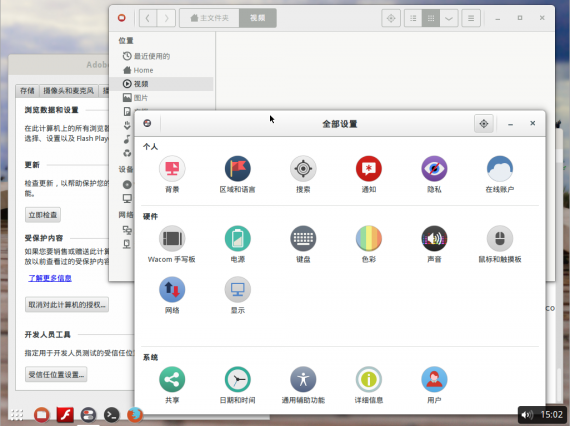Click 取消对此计算机的授权 button
The height and width of the screenshot is (426, 570).
(67, 305)
